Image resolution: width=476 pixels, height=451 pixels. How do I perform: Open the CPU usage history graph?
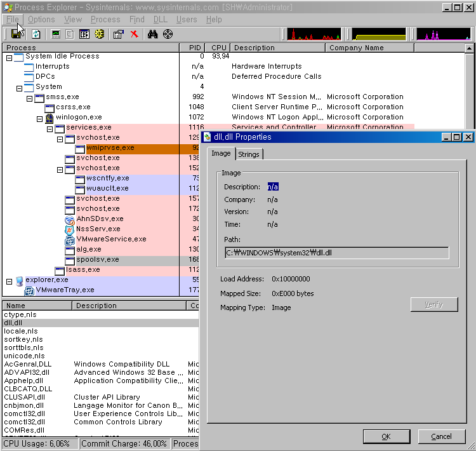(x=314, y=34)
